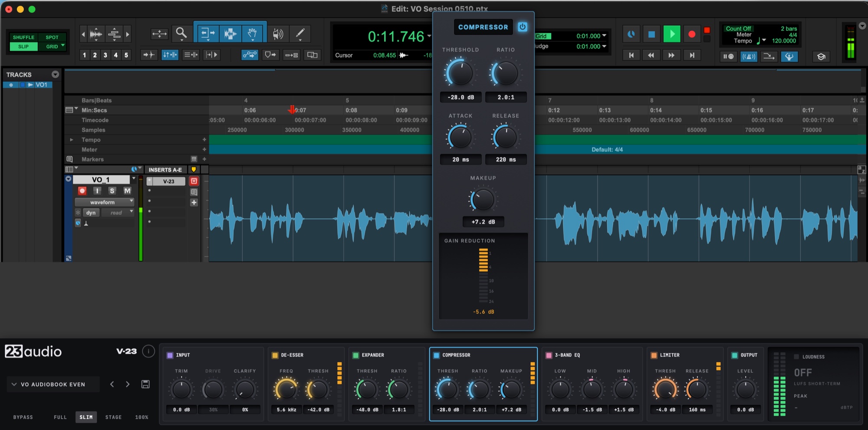868x430 pixels.
Task: Select the Pencil tool
Action: [x=299, y=33]
